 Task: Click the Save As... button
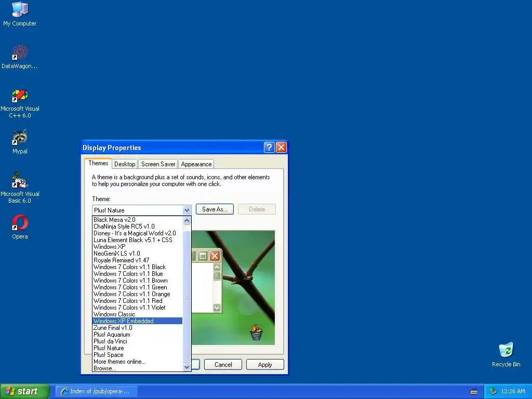coord(215,209)
